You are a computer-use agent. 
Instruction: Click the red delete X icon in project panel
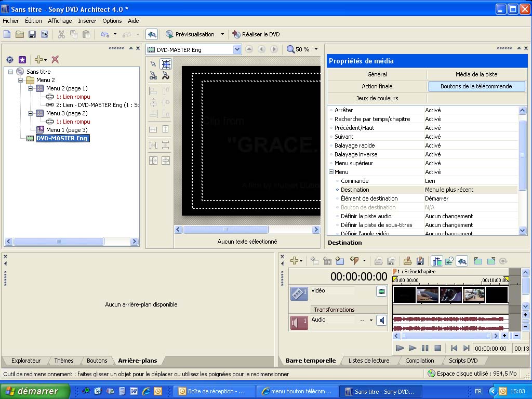[x=55, y=60]
